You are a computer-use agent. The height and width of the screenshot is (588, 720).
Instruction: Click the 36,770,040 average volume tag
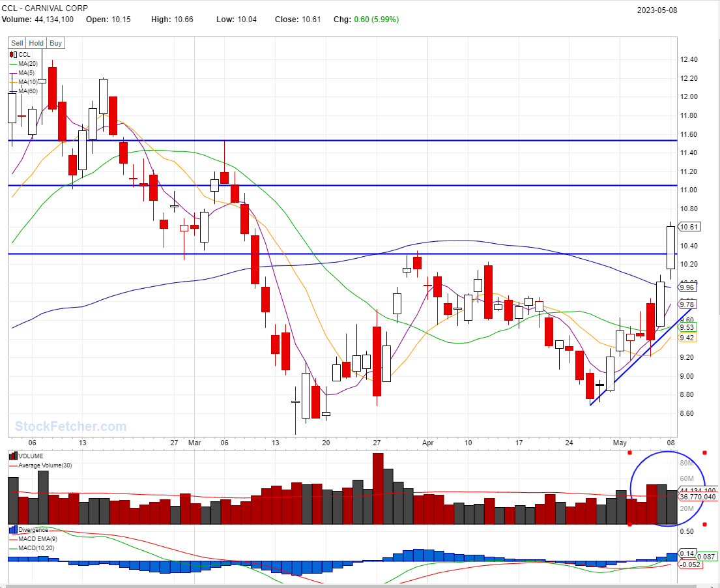[697, 497]
